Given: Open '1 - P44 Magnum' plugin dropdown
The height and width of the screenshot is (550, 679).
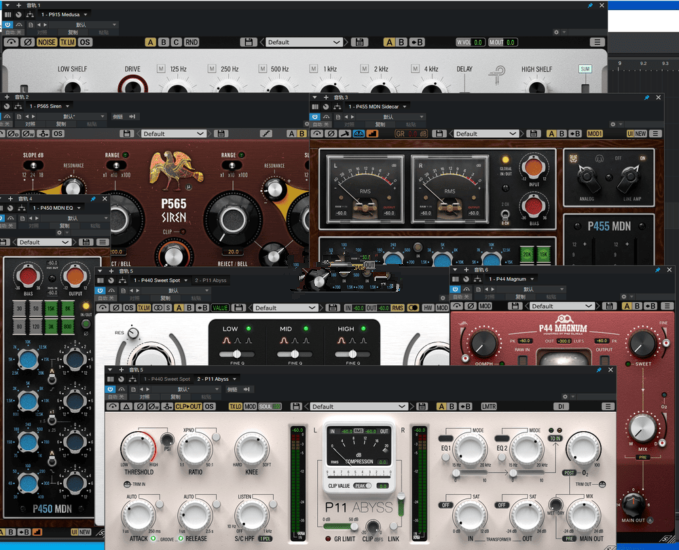Looking at the screenshot, I should click(511, 279).
